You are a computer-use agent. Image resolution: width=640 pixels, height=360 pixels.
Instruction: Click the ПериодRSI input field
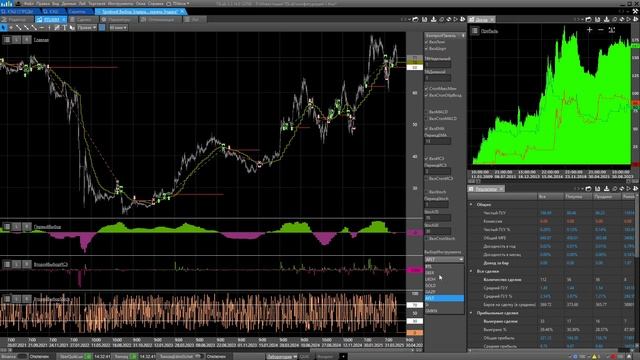[438, 171]
